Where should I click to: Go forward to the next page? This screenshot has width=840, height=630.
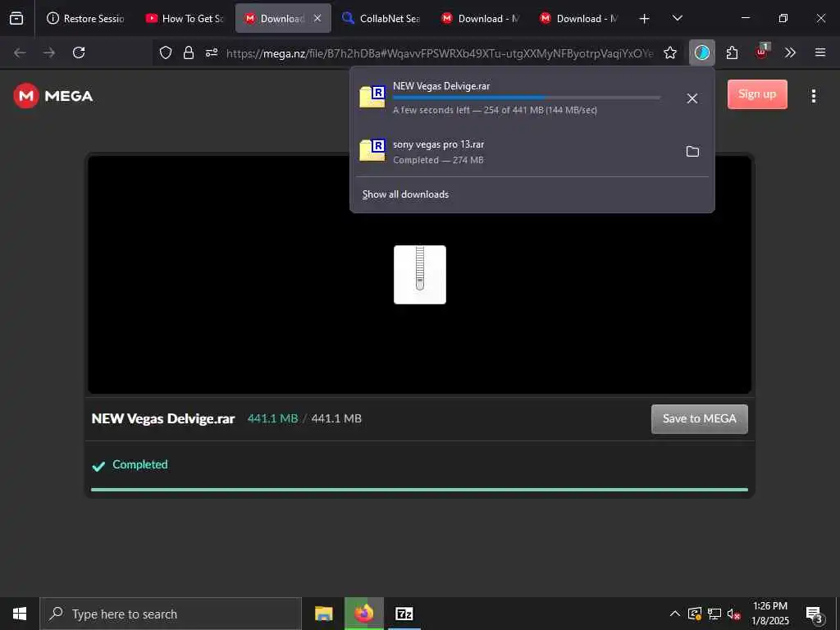click(49, 52)
